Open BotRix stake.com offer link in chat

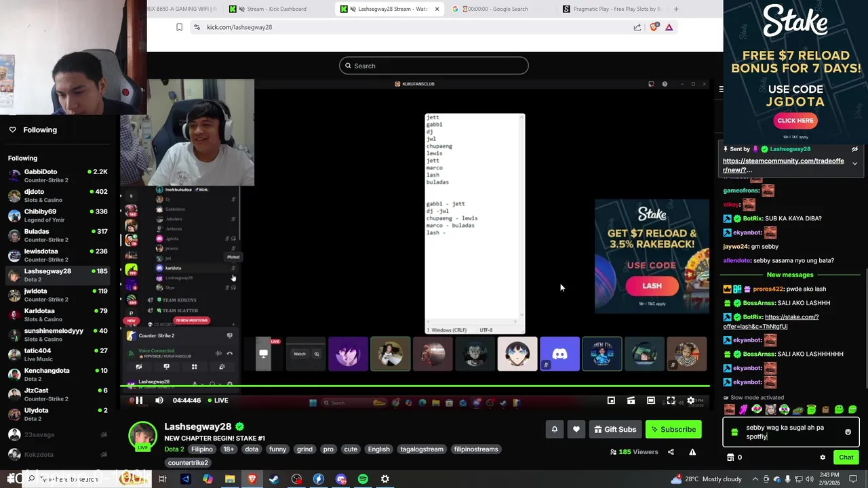[x=771, y=321]
